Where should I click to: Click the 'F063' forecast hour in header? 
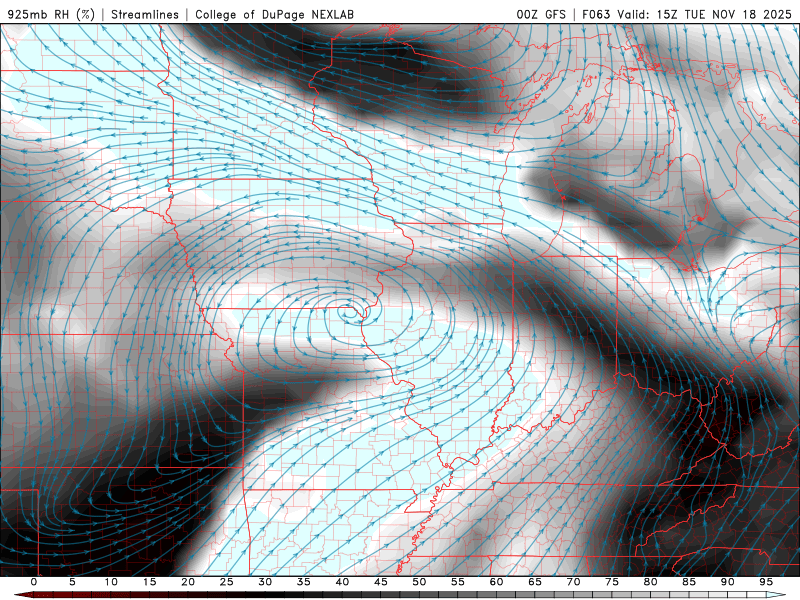(x=596, y=14)
